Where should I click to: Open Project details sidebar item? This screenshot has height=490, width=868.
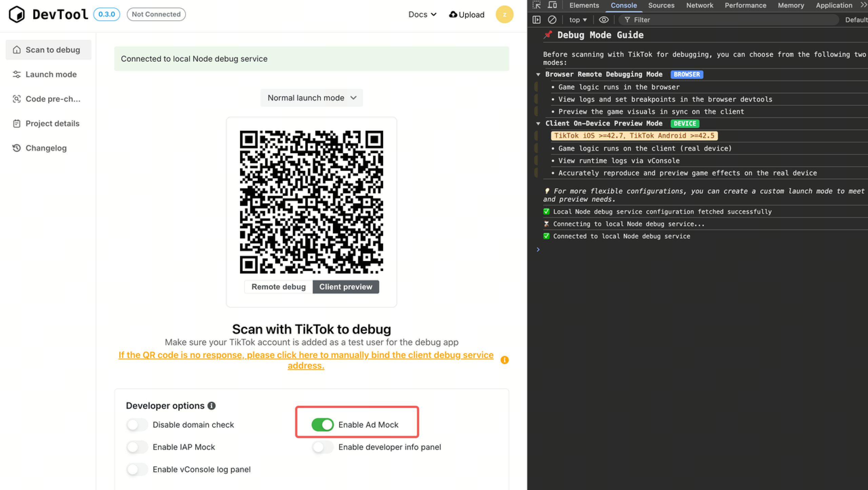click(48, 123)
